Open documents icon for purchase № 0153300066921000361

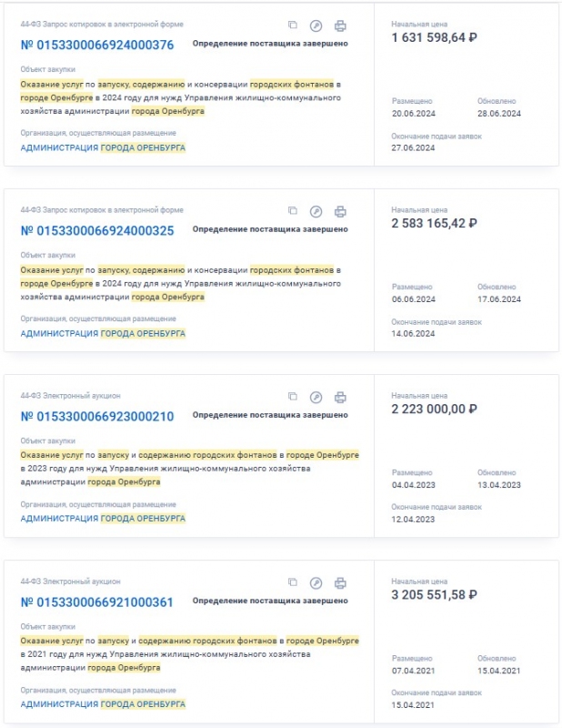[x=293, y=582]
